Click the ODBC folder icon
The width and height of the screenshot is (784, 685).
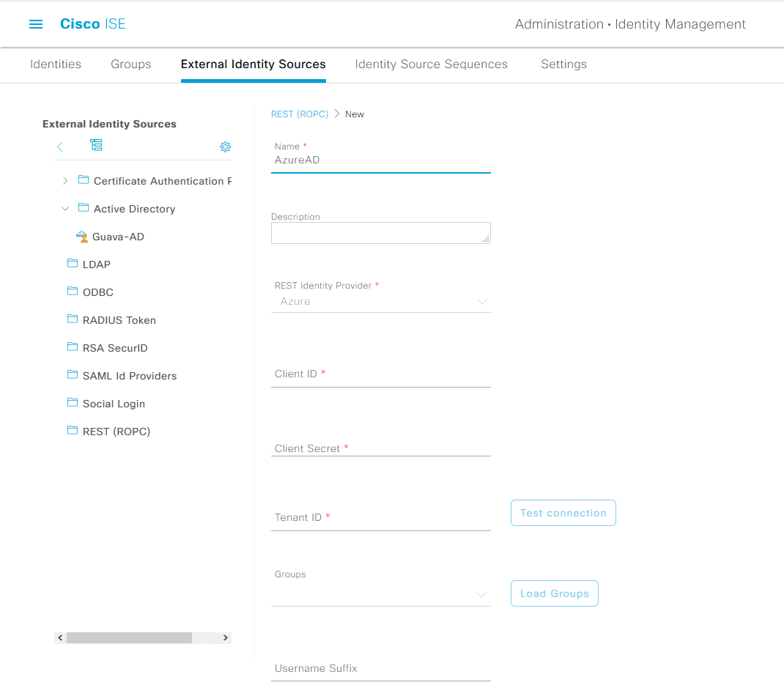pos(73,291)
